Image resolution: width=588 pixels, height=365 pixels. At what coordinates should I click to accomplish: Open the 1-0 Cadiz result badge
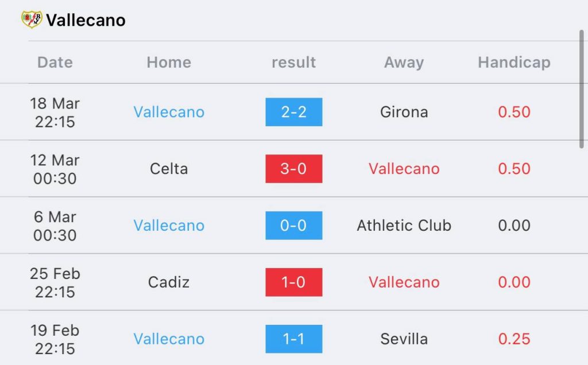point(293,282)
